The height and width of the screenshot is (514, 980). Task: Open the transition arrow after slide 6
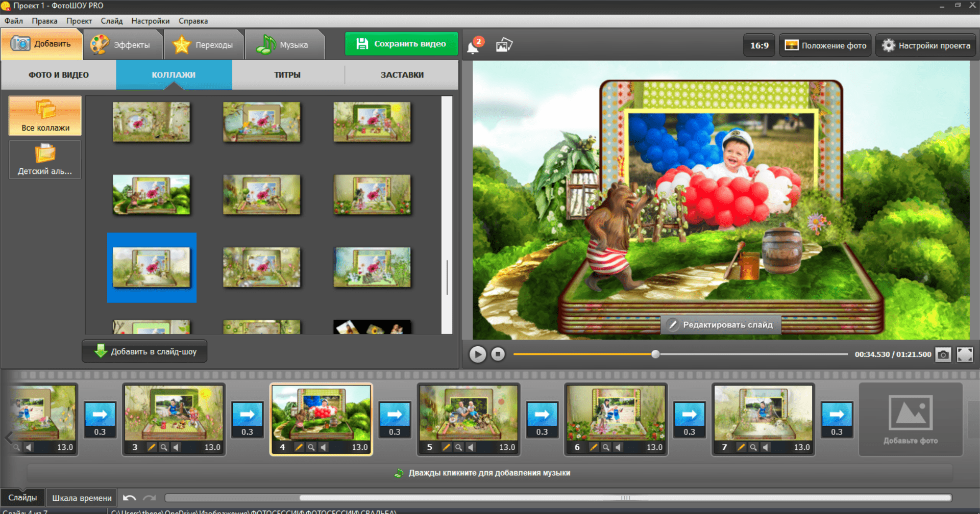[x=690, y=414]
